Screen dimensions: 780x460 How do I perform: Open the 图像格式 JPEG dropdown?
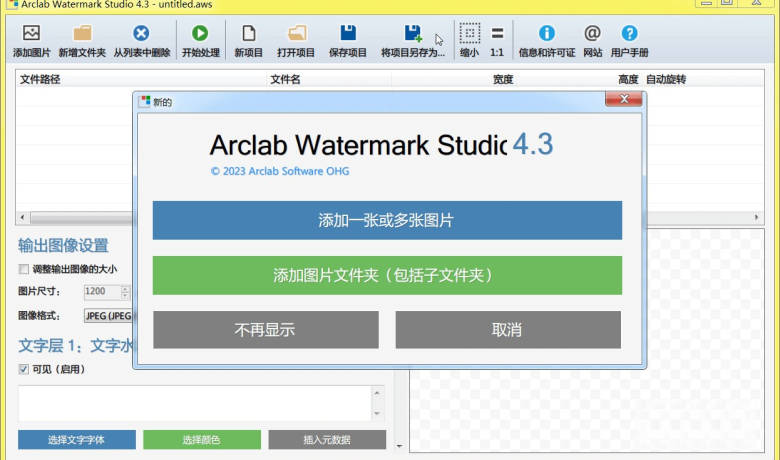(x=108, y=316)
